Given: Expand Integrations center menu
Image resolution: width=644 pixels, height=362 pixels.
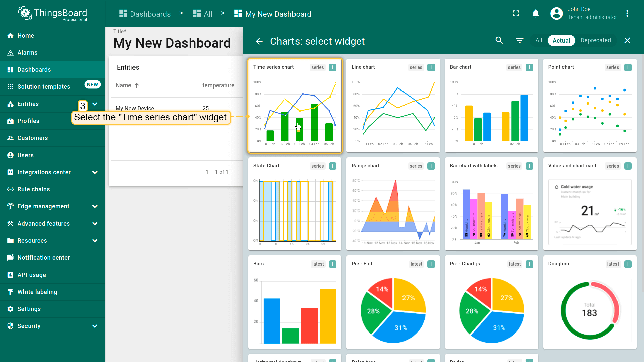Looking at the screenshot, I should [x=95, y=172].
